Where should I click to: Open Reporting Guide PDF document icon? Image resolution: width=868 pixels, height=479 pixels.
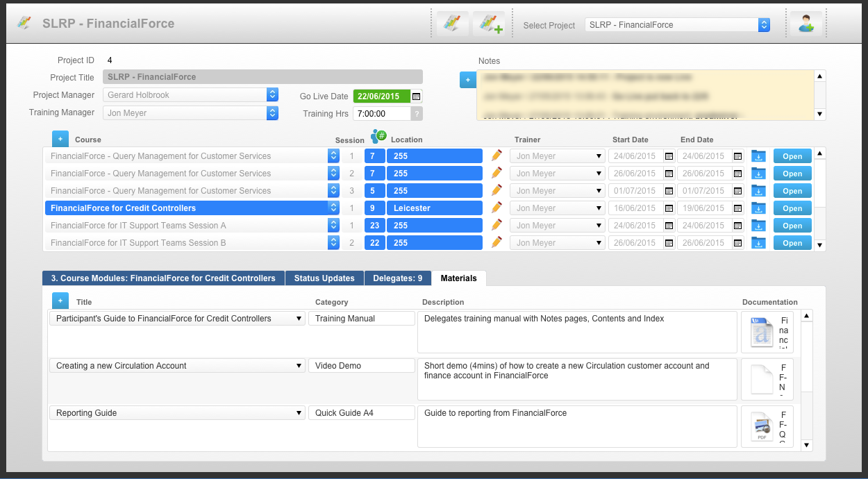[762, 426]
